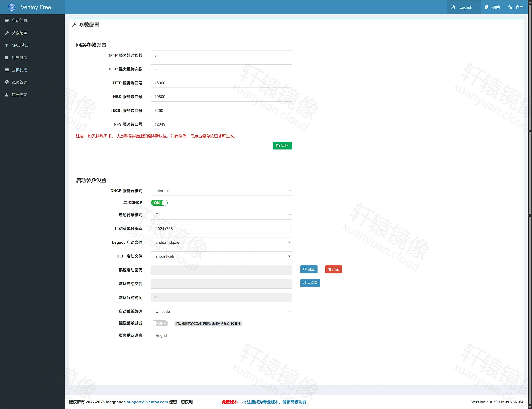Click the iSCSI 服务端口号 field
Image resolution: width=532 pixels, height=409 pixels.
click(221, 111)
